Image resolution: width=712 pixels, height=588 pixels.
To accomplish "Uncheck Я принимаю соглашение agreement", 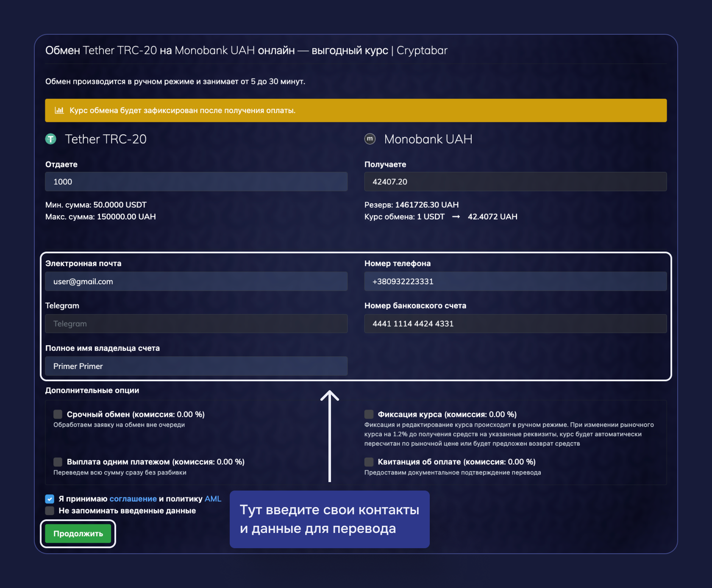I will (x=49, y=499).
